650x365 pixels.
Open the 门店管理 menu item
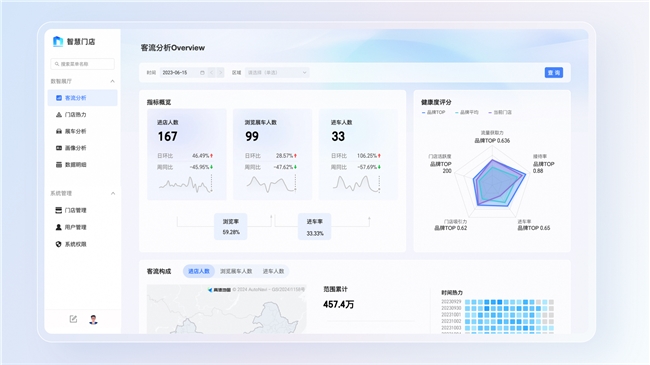click(82, 210)
